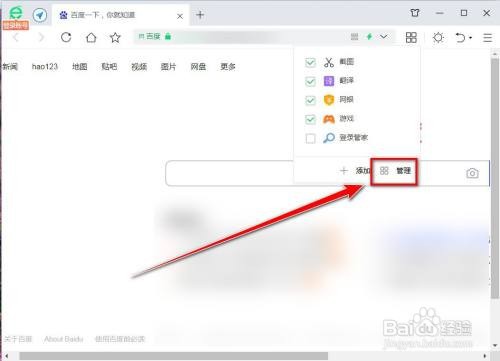Click the vertical scrollbar thumb
500x361 pixels.
click(495, 178)
